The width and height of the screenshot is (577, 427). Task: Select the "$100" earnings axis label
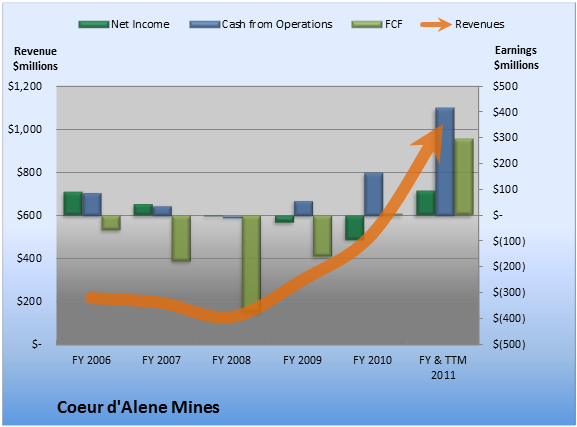click(x=505, y=189)
